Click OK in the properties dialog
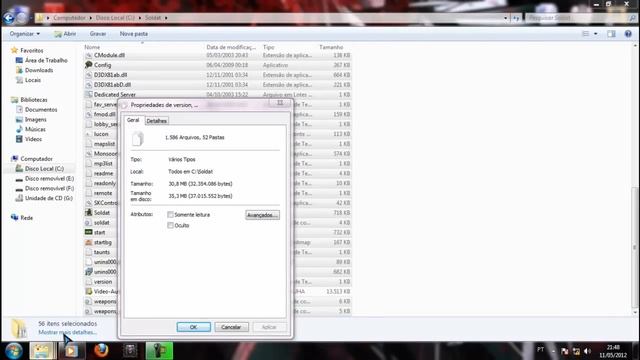This screenshot has width=640, height=360. (193, 327)
